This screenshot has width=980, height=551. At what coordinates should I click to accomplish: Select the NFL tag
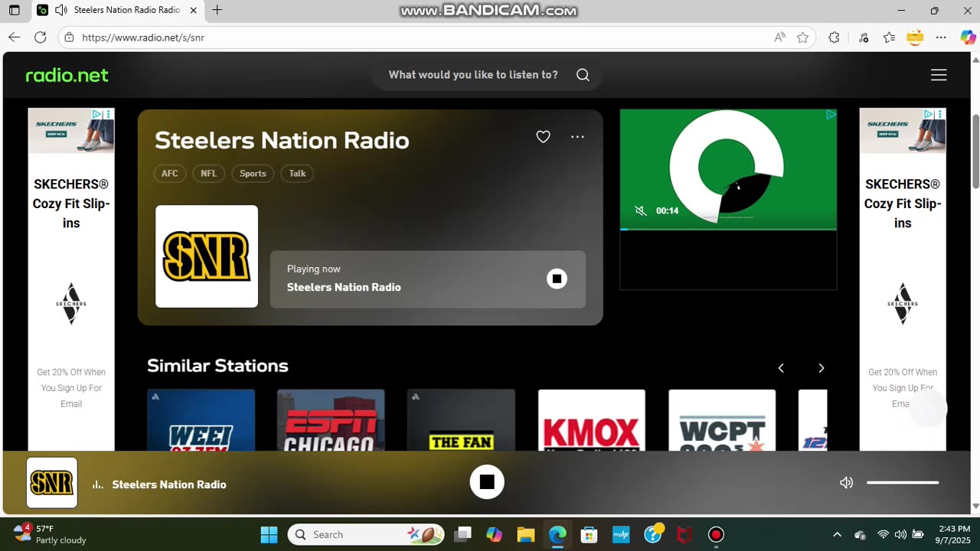(x=209, y=174)
